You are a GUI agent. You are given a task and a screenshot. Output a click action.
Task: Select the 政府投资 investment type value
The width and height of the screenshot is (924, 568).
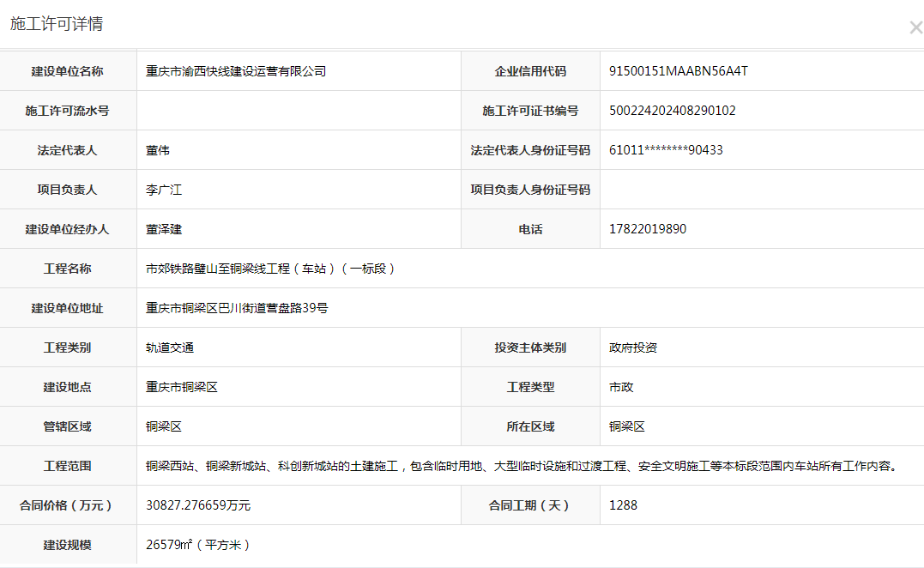point(633,347)
